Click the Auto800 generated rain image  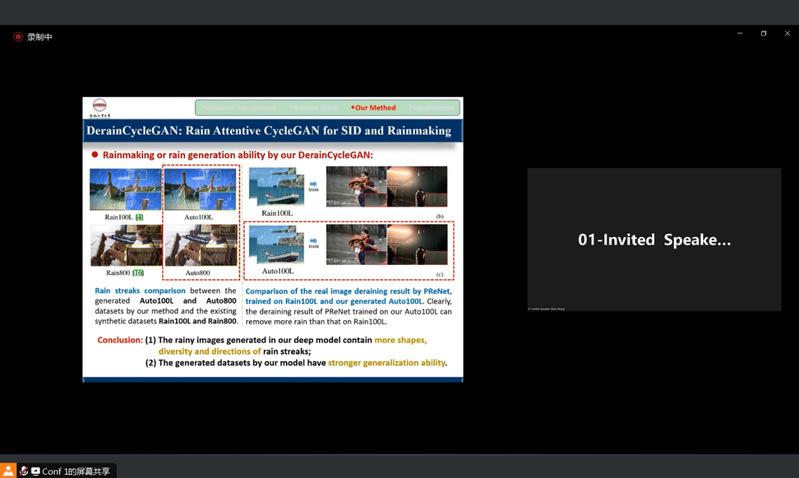(x=201, y=246)
